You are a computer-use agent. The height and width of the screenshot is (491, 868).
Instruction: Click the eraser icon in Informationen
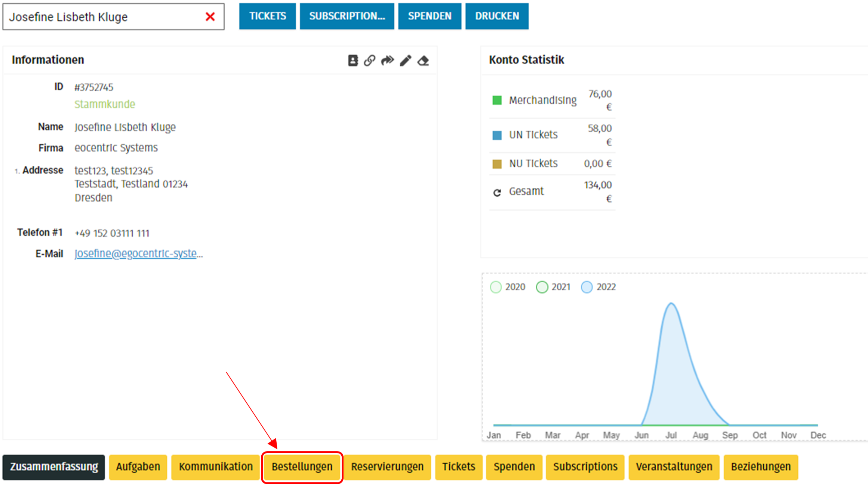tap(423, 60)
